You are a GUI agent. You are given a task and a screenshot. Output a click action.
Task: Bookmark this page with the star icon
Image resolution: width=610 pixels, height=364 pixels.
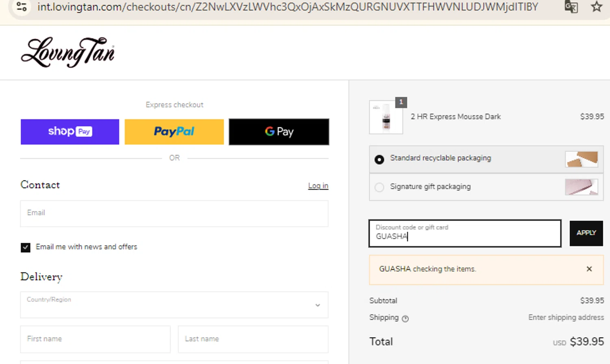pyautogui.click(x=596, y=7)
